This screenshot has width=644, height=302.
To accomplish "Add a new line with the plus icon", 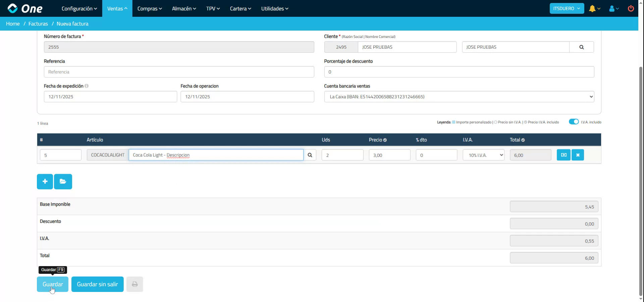I will tap(45, 182).
